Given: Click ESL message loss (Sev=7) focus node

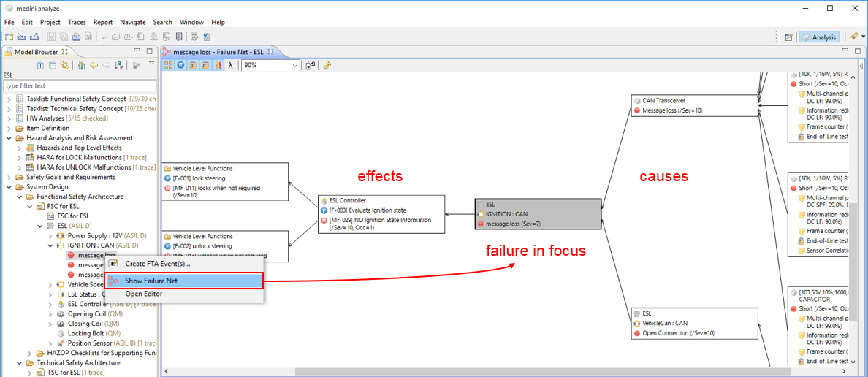Looking at the screenshot, I should coord(538,213).
